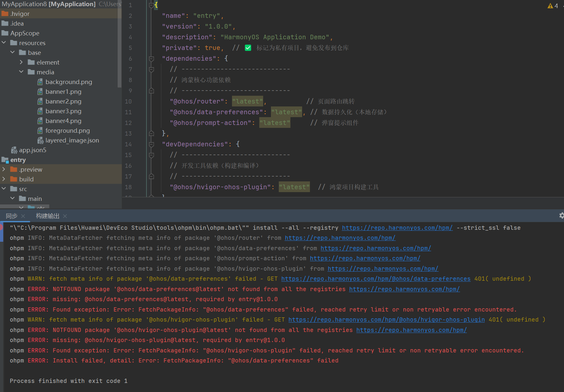Click the entry module folder icon
Viewport: 564px width, 392px height.
(5, 160)
